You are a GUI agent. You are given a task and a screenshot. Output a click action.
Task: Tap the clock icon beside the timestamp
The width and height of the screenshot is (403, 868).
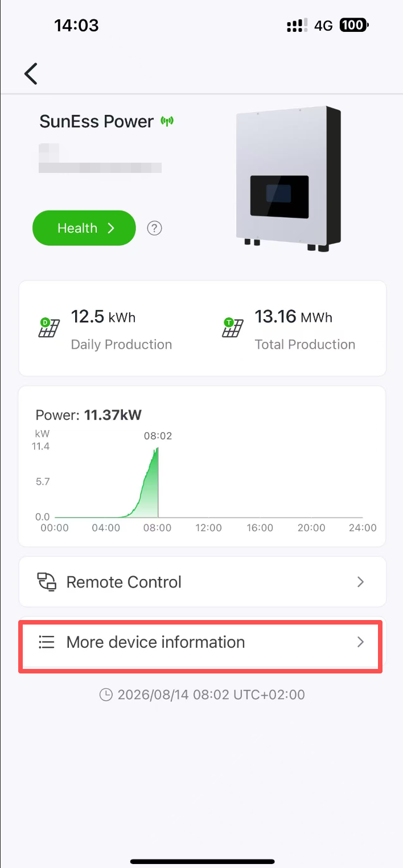(x=106, y=695)
